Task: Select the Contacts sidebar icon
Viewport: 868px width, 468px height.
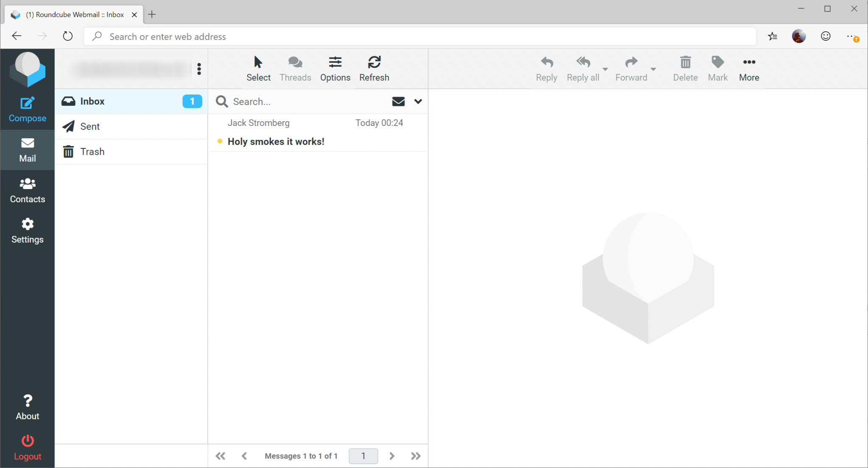Action: tap(27, 190)
